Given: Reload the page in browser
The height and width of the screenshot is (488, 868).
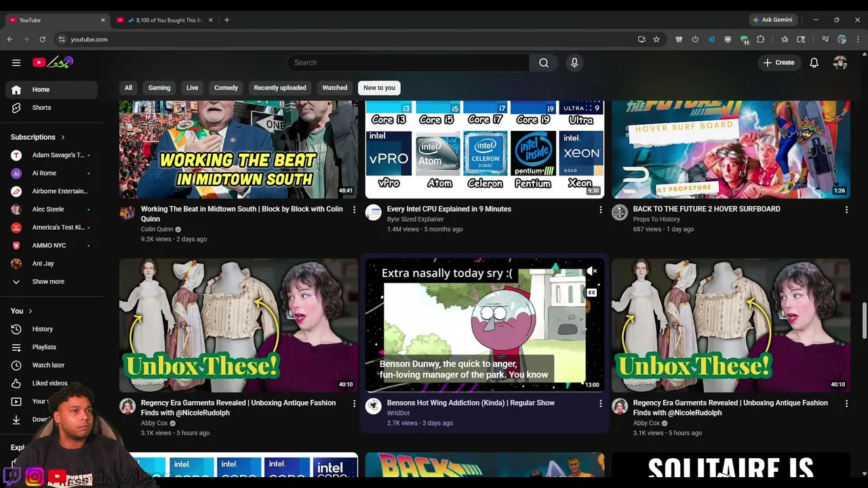Looking at the screenshot, I should coord(42,39).
